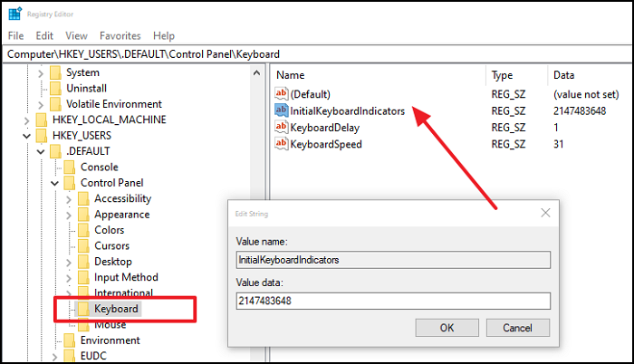Open the Favorites menu
Image resolution: width=634 pixels, height=364 pixels.
[x=120, y=35]
